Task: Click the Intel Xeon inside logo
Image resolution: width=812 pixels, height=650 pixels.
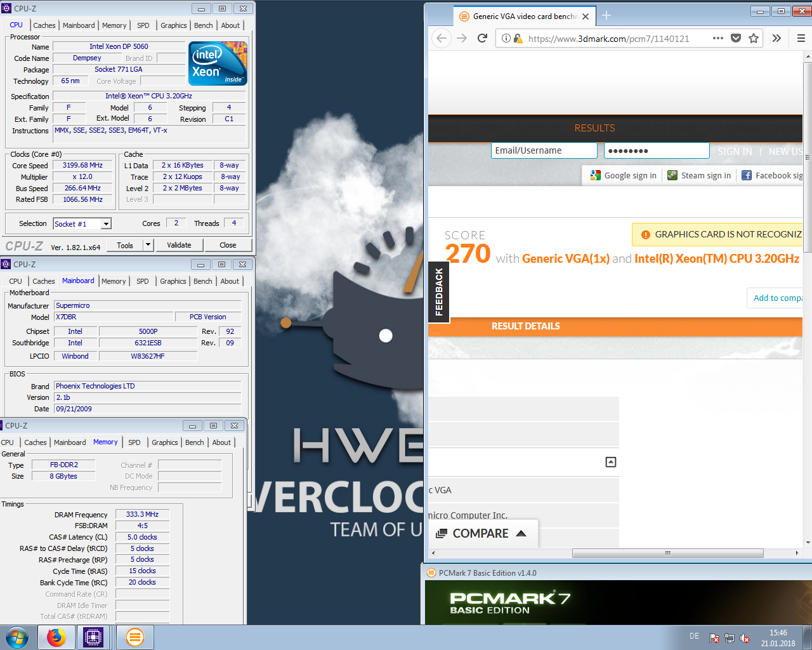Action: click(218, 63)
